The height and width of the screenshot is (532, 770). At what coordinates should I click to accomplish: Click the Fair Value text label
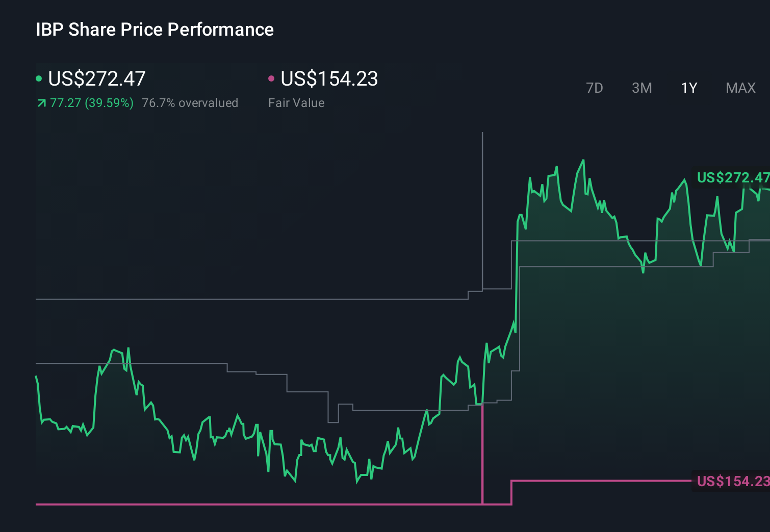click(x=296, y=103)
